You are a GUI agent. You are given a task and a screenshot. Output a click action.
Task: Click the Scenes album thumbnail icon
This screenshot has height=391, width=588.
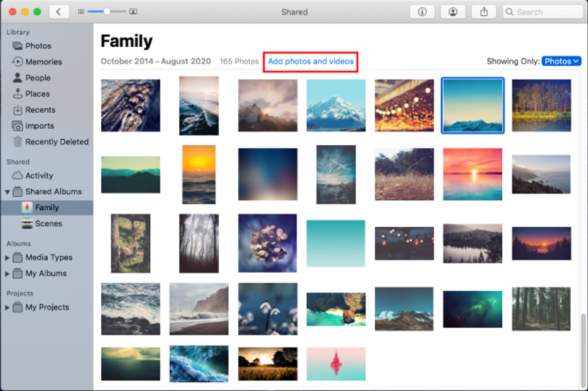click(x=27, y=224)
